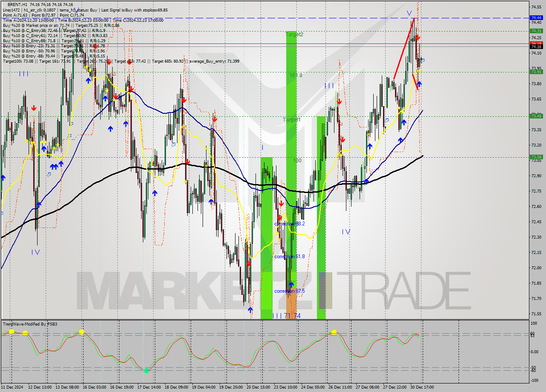Click the black 74.16 current price tag

click(x=536, y=47)
